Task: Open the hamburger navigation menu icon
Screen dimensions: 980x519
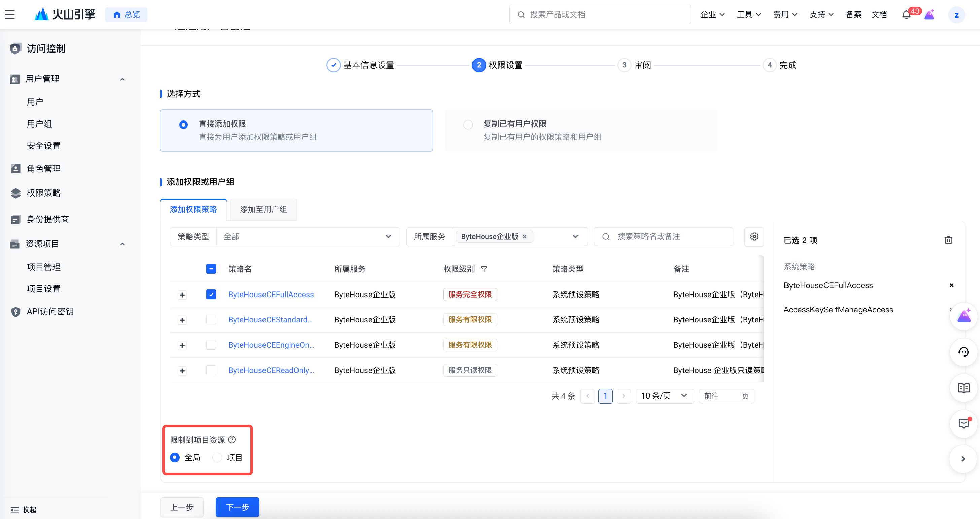Action: [10, 14]
